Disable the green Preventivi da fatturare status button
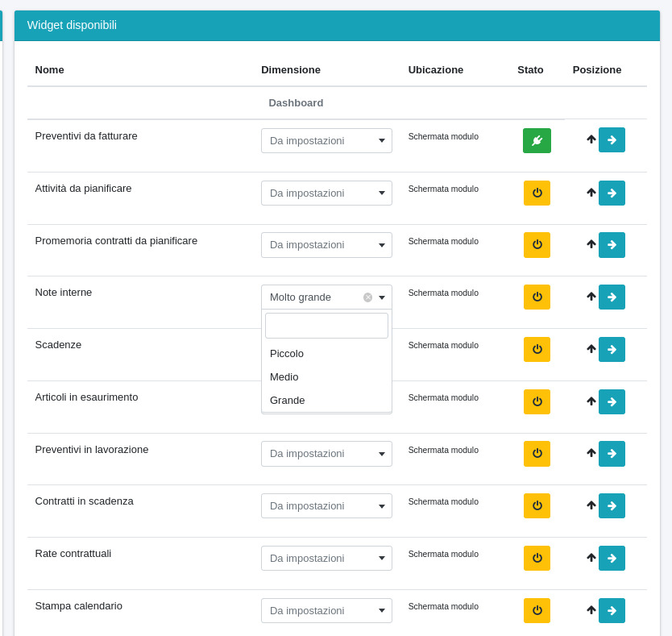The image size is (672, 636). [x=537, y=140]
